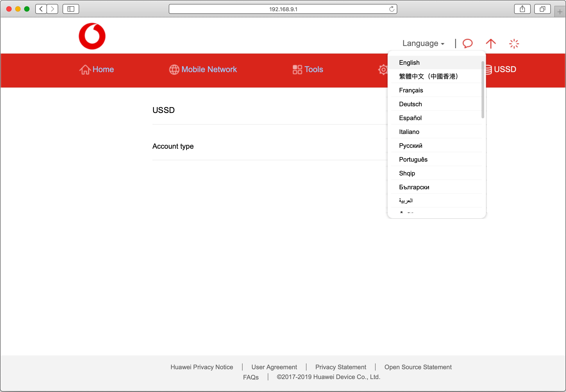The image size is (566, 392).
Task: Collapse the Language dropdown
Action: point(423,44)
